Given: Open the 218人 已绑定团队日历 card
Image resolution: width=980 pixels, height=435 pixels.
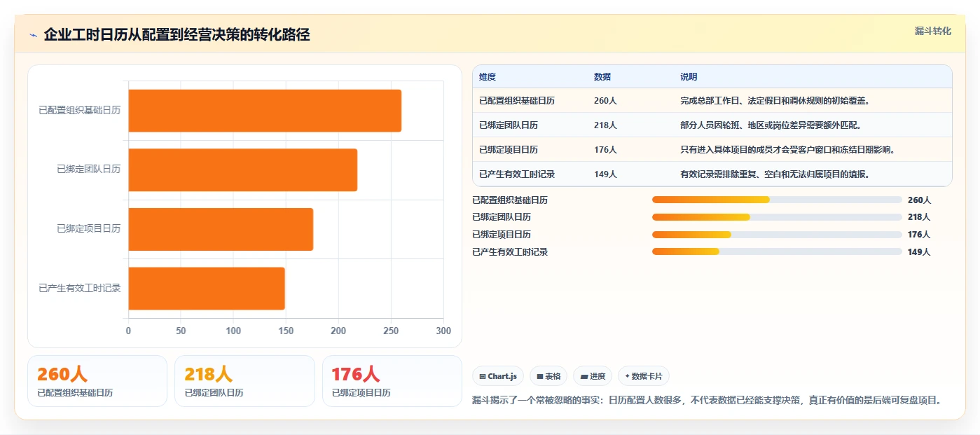Looking at the screenshot, I should [244, 381].
